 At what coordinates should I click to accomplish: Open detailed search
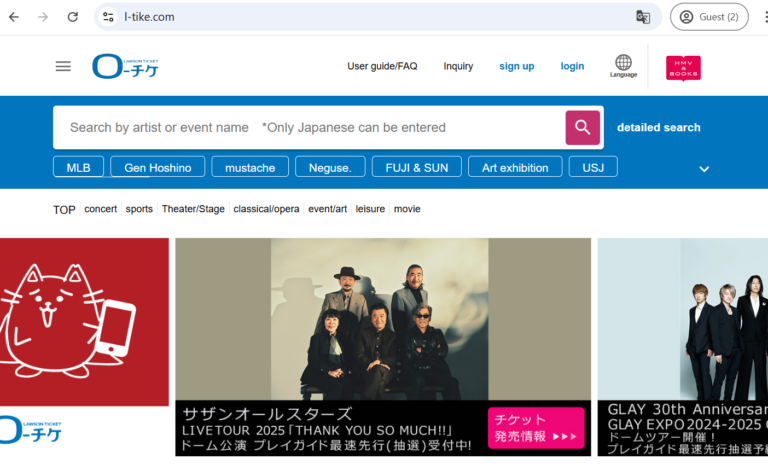[x=658, y=127]
